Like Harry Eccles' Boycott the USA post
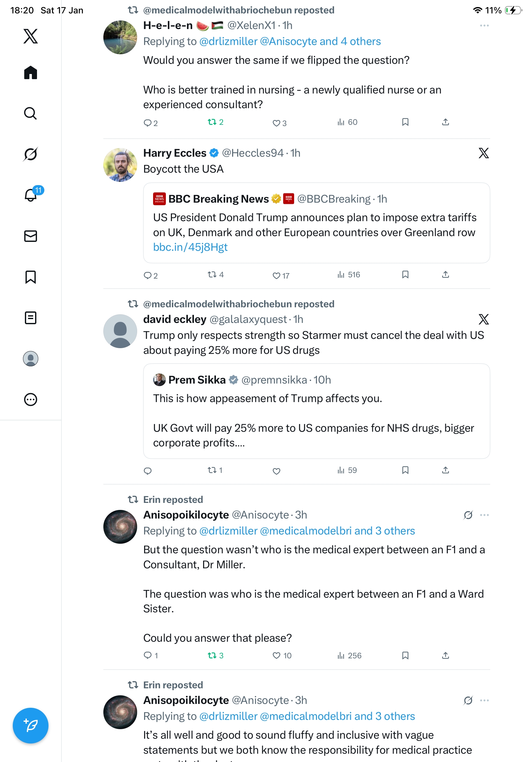 276,275
